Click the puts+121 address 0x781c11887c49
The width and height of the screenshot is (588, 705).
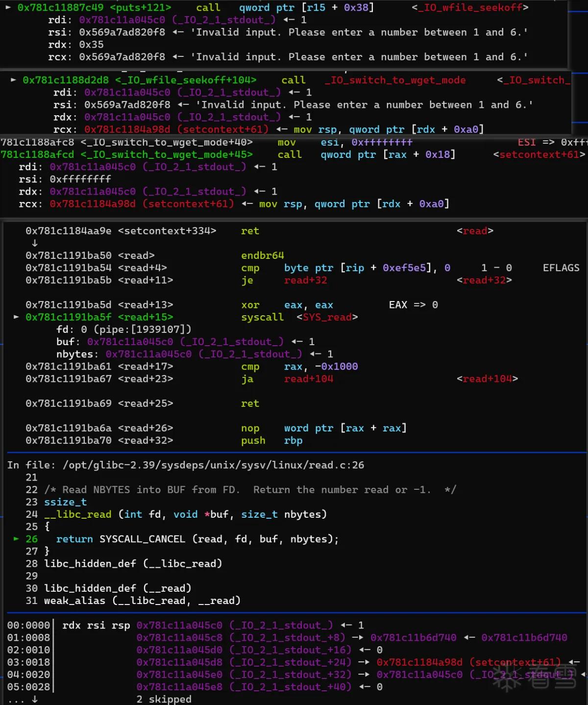click(x=60, y=7)
